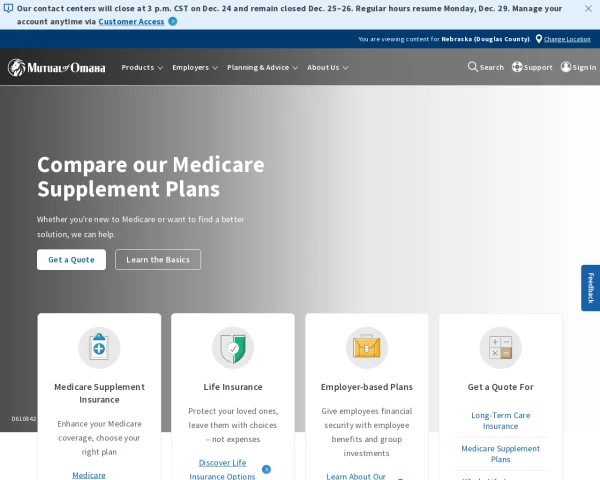The height and width of the screenshot is (480, 600).
Task: Expand the Planning & Advice menu
Action: 262,67
